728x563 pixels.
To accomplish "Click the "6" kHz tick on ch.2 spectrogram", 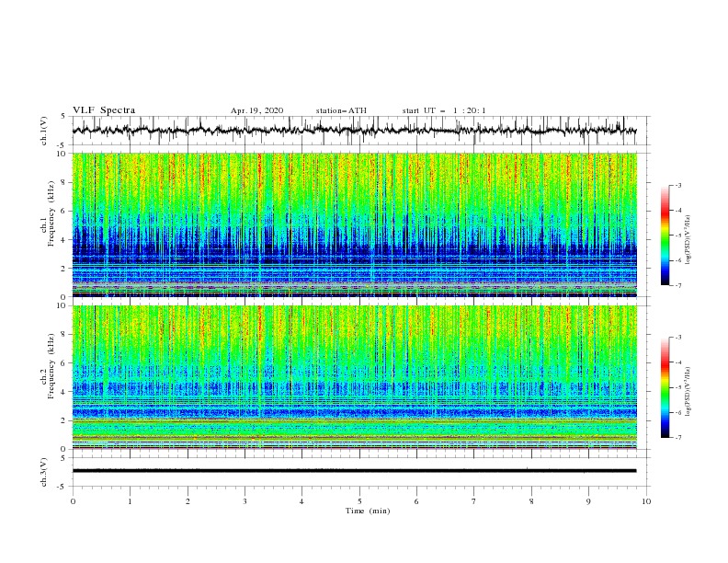I will 64,363.
